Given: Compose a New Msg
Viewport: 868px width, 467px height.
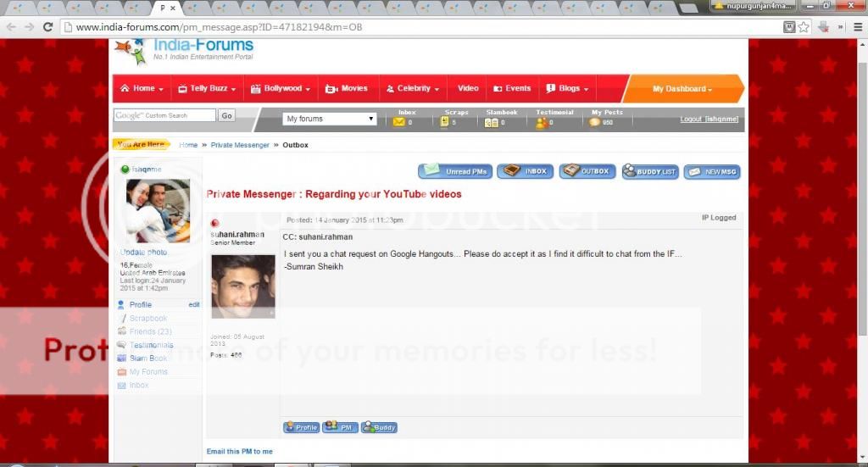Looking at the screenshot, I should tap(712, 171).
